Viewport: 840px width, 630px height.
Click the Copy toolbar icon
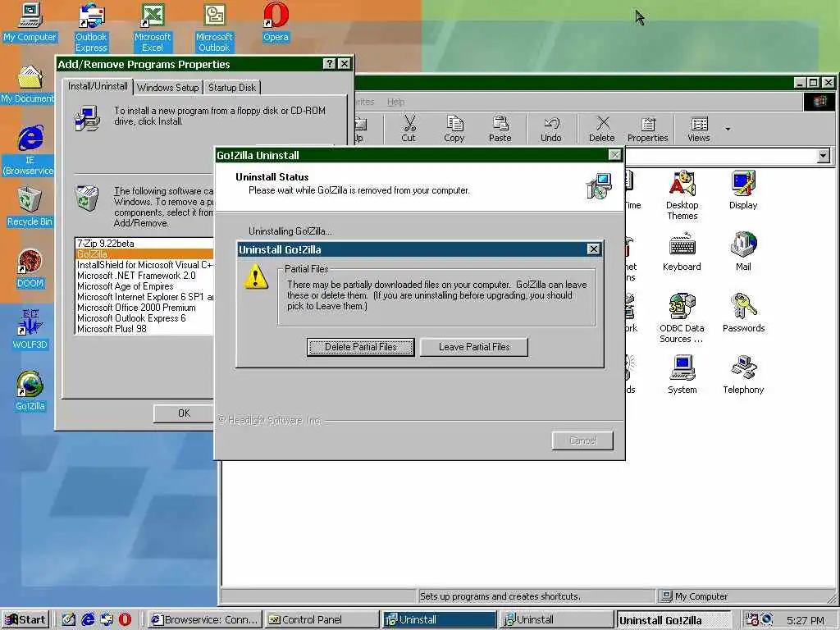[454, 129]
